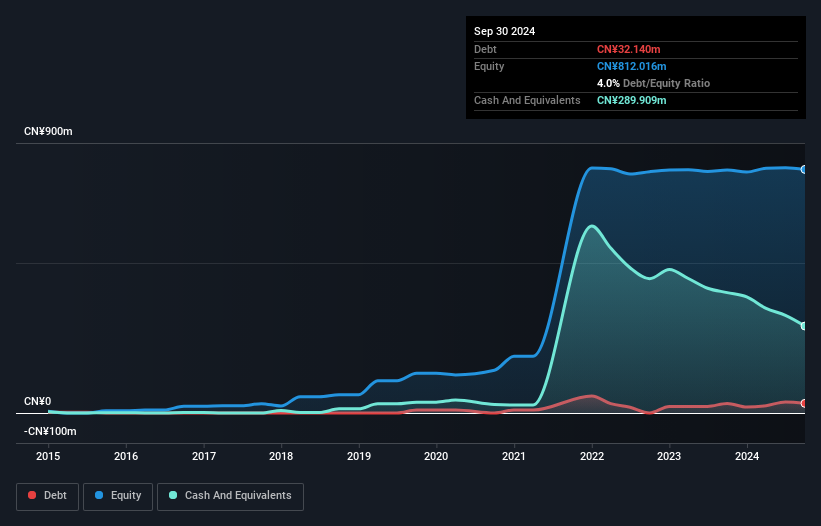Screen dimensions: 821x526
Task: Select the Equity endpoint marker at chart edge
Action: pyautogui.click(x=804, y=170)
